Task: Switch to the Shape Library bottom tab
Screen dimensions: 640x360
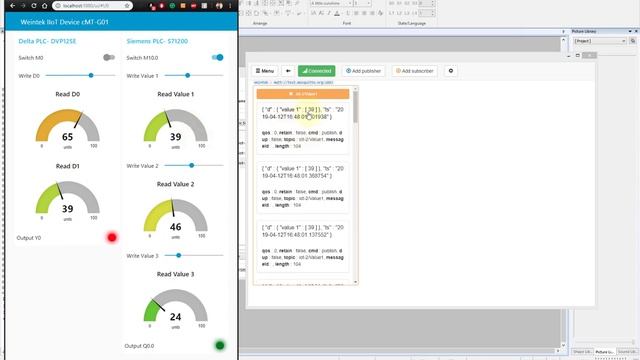Action: pyautogui.click(x=582, y=351)
